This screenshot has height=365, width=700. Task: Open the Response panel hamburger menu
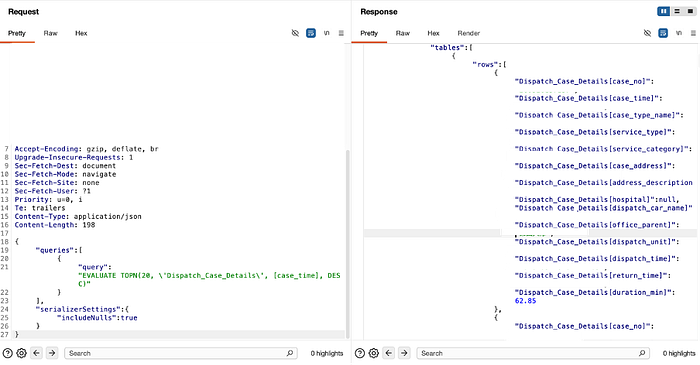[693, 33]
